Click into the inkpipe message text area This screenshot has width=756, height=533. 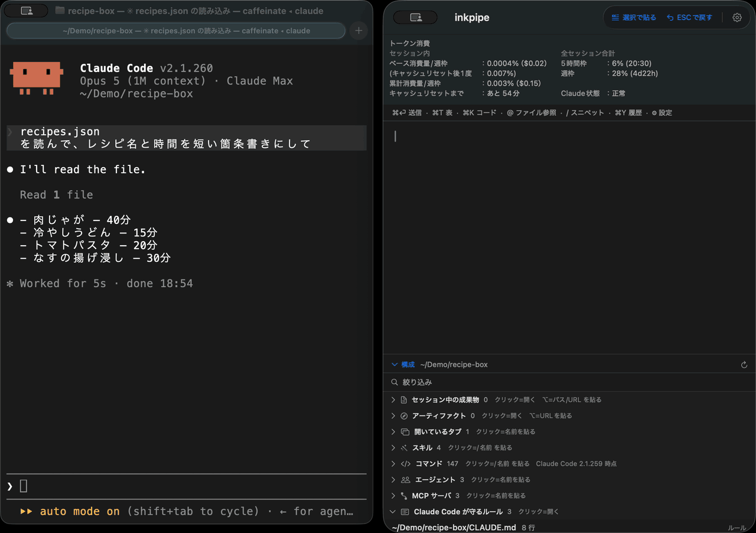click(569, 236)
